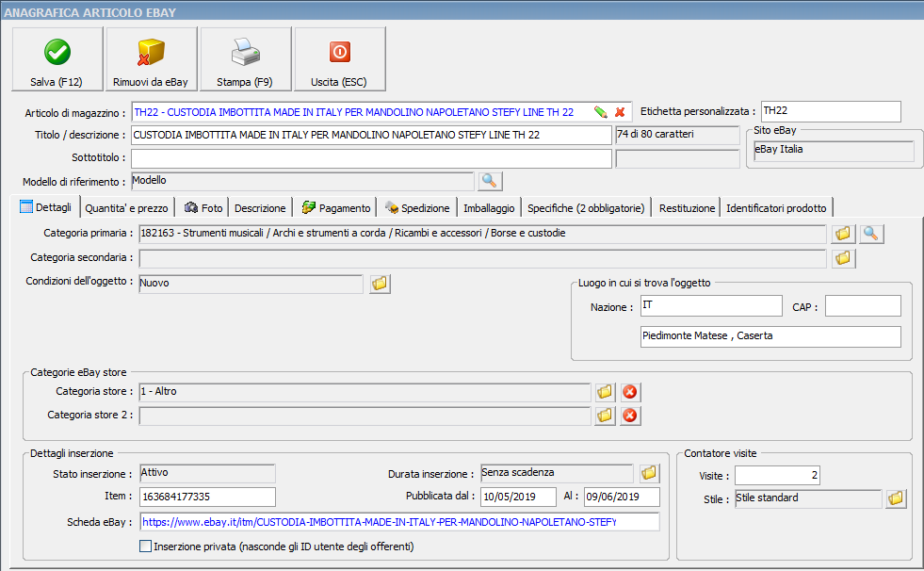The height and width of the screenshot is (571, 924).
Task: Click the Visite counter field
Action: point(777,475)
